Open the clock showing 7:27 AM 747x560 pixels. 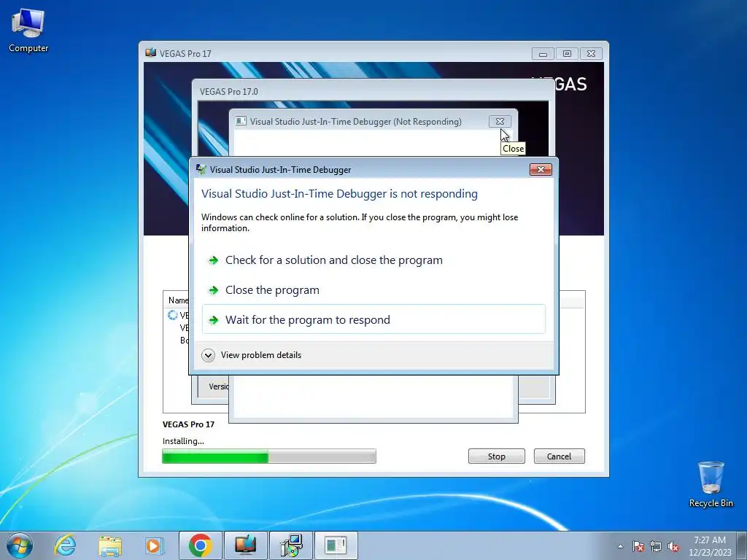710,546
